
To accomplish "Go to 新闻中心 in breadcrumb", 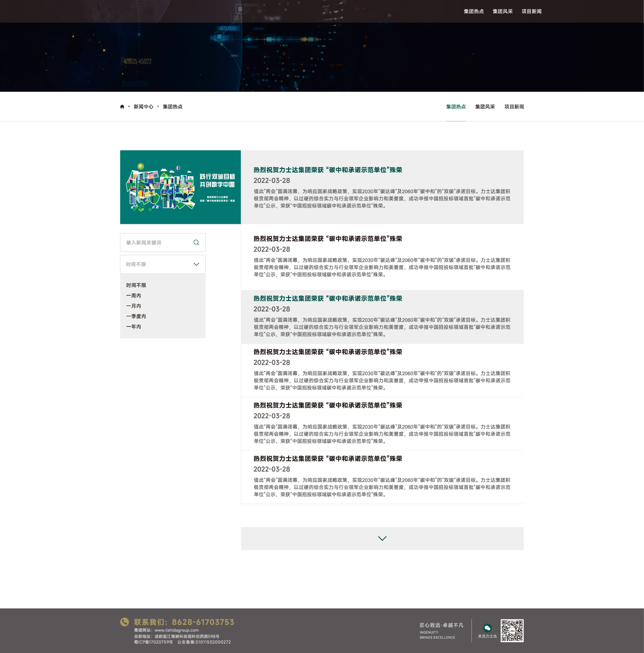I will (144, 107).
